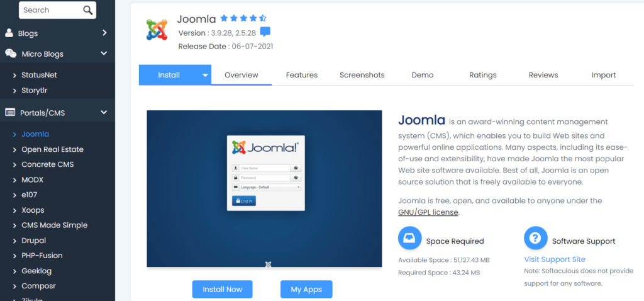This screenshot has height=301, width=644.
Task: Click in the sidebar Search field
Action: tap(57, 10)
